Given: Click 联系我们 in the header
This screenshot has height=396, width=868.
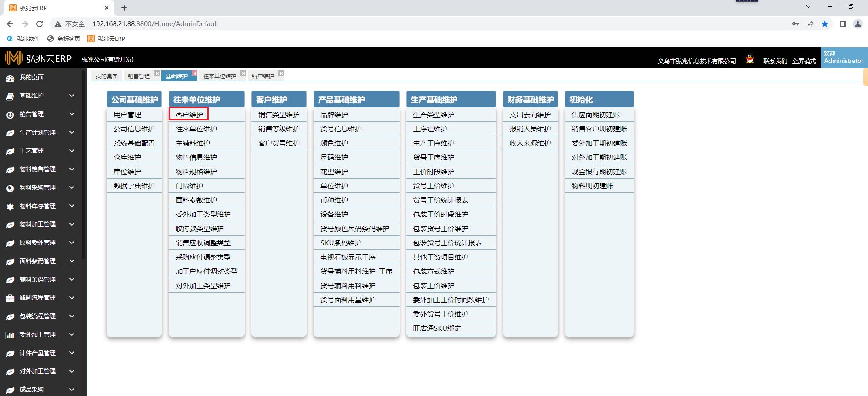Looking at the screenshot, I should point(775,61).
